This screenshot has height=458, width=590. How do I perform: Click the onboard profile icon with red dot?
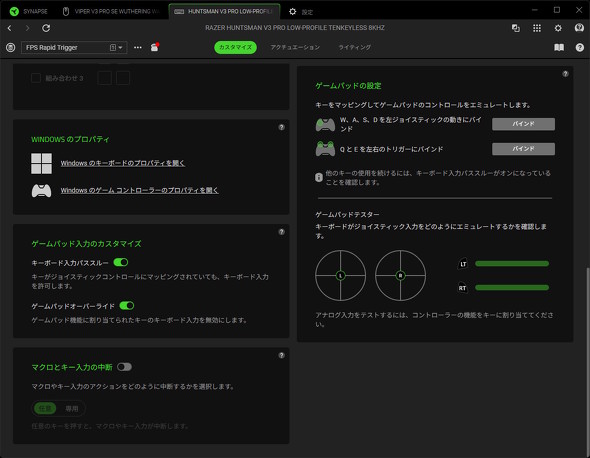coord(155,47)
